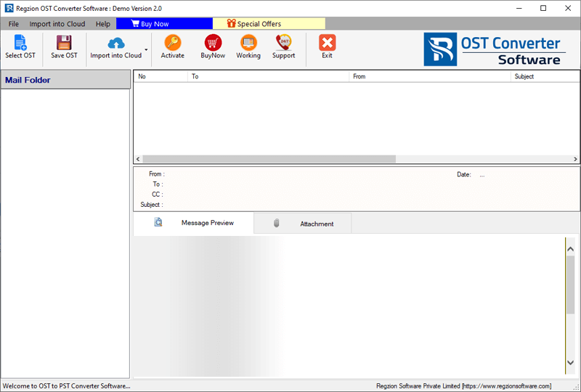The image size is (581, 392).
Task: Click the BuyNow cart icon
Action: [x=213, y=44]
